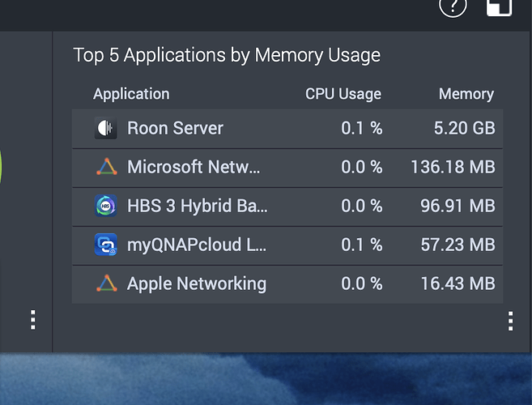Click the myQNAPcloud Link icon
Viewport: 532px width, 405px height.
click(105, 245)
